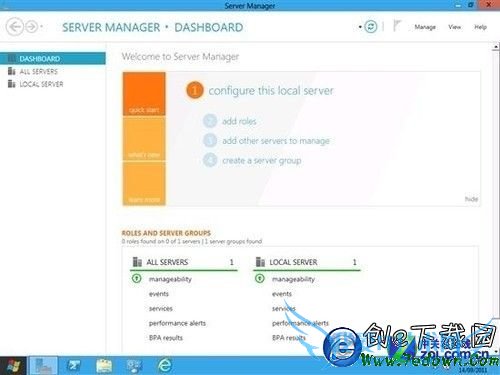Open manageability under All Servers

(x=170, y=279)
